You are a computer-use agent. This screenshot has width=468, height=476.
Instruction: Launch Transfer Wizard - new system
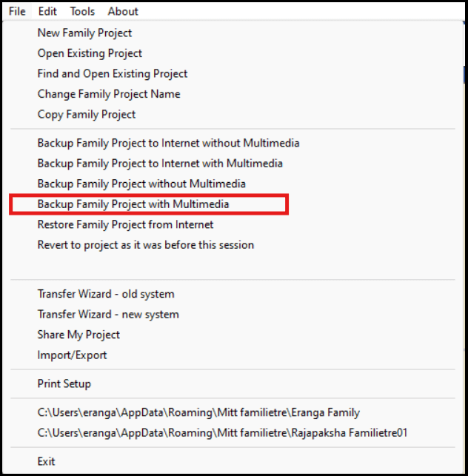[x=108, y=314]
